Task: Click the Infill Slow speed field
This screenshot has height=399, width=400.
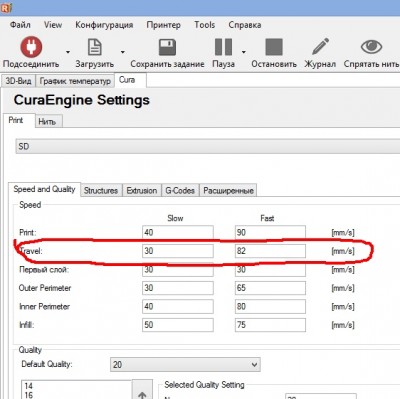Action: pyautogui.click(x=178, y=325)
